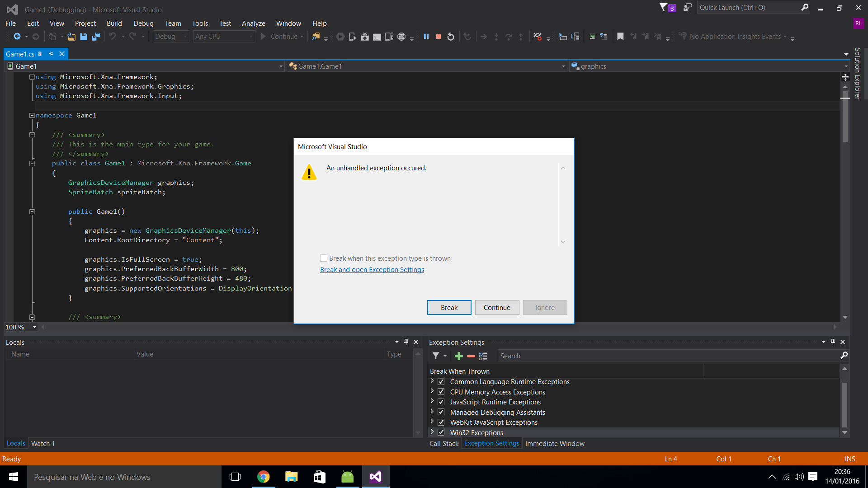Pause debugging with the Break All icon

click(426, 37)
